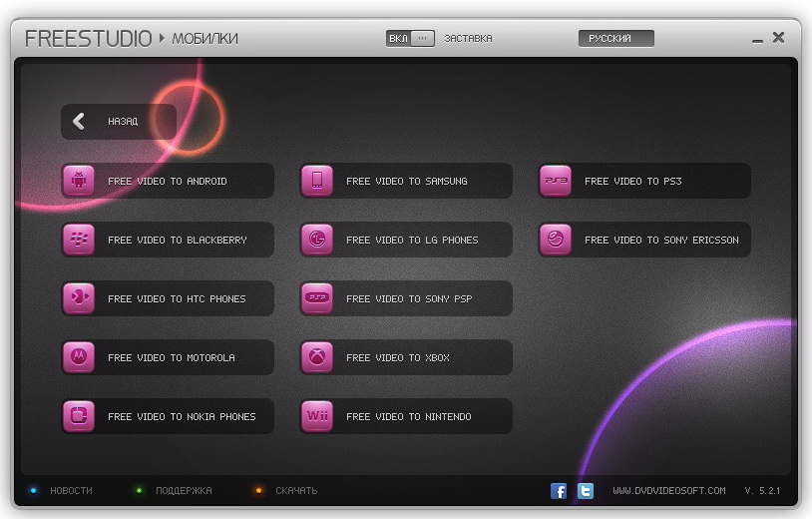The height and width of the screenshot is (519, 812).
Task: Click the ЗАСТАВКА label
Action: pyautogui.click(x=468, y=38)
